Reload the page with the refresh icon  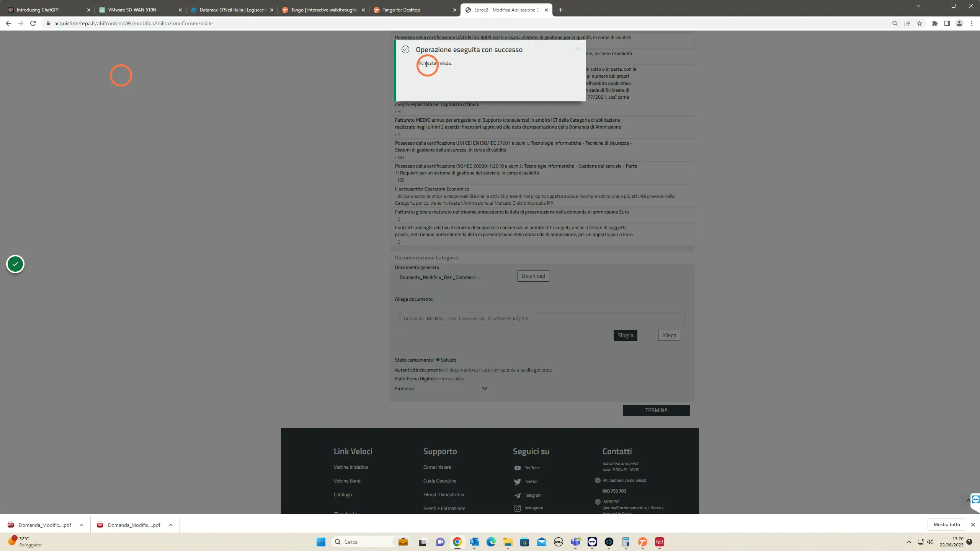coord(33,23)
